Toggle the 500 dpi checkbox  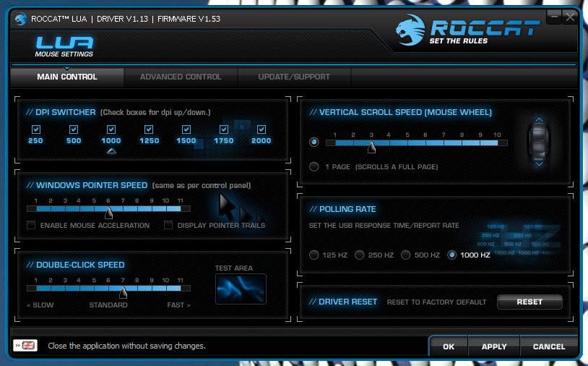(74, 129)
